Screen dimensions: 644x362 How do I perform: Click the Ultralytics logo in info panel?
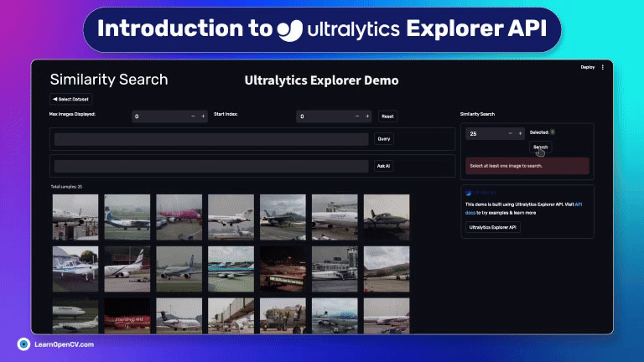(480, 193)
